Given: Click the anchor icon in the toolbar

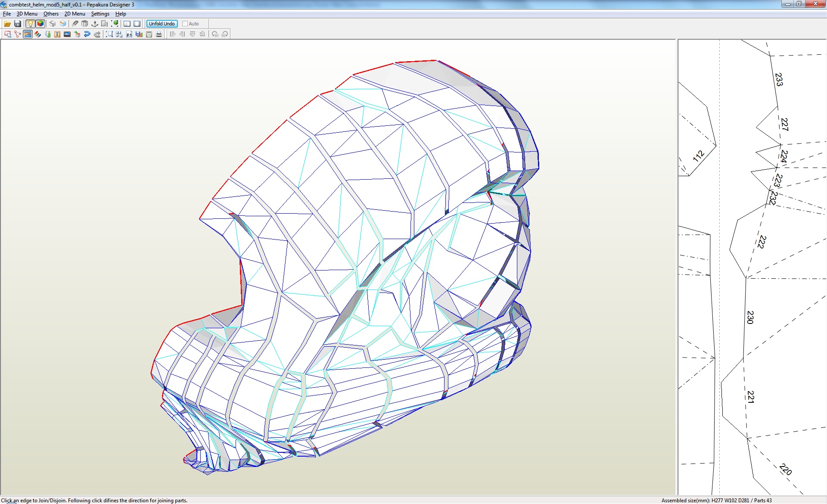Looking at the screenshot, I should pos(95,24).
